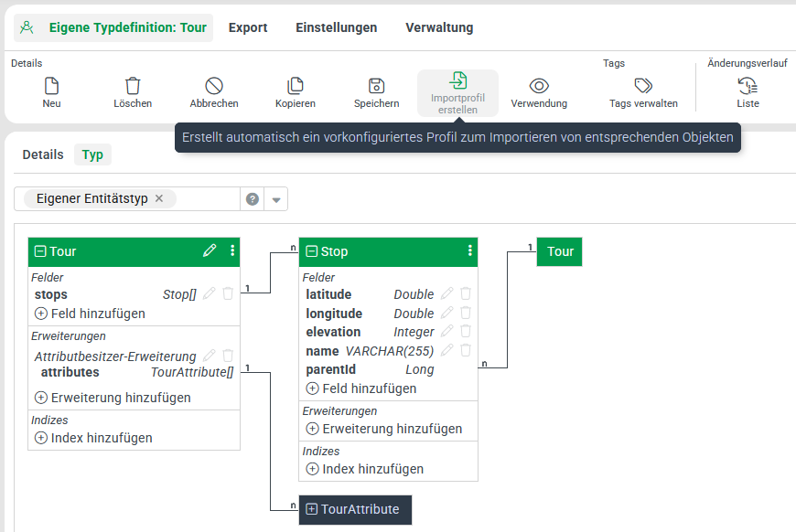
Task: Edit the Tour entity with pencil icon
Action: [210, 250]
